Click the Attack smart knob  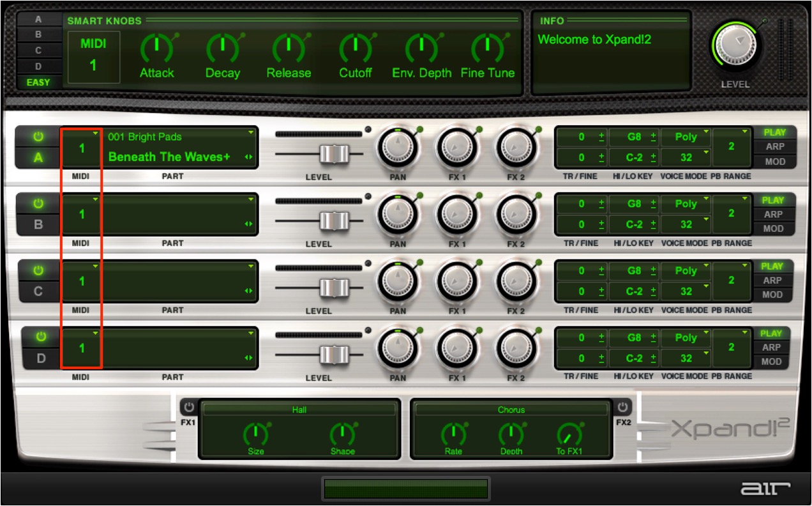pyautogui.click(x=156, y=49)
